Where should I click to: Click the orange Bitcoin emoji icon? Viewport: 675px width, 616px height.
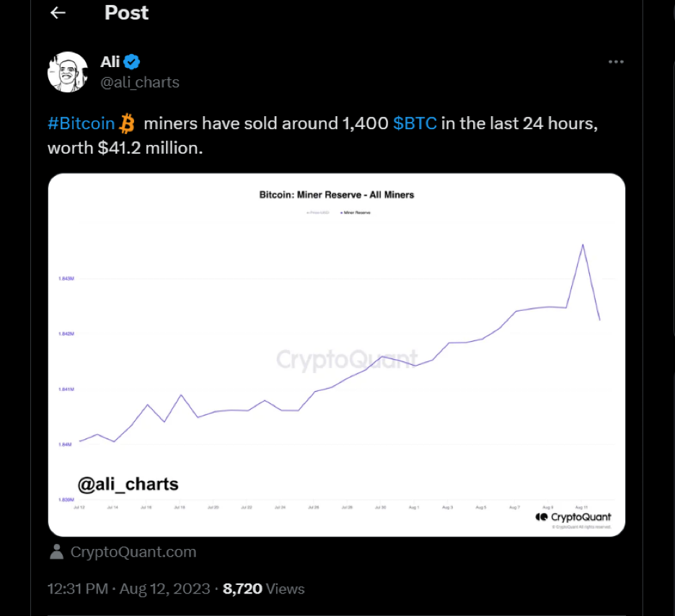coord(128,123)
